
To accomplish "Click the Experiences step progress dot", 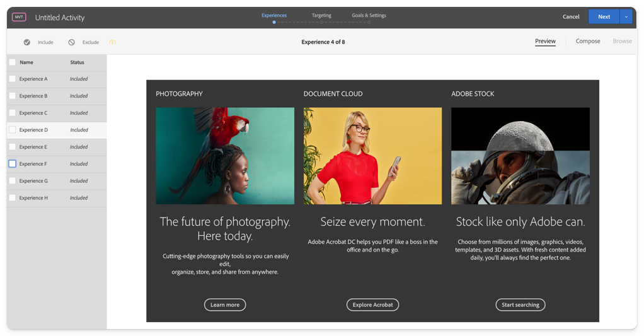I will pos(273,22).
